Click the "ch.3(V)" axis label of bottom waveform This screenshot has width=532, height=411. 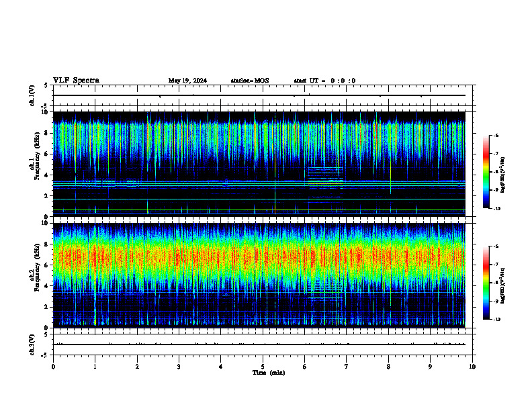pos(32,345)
